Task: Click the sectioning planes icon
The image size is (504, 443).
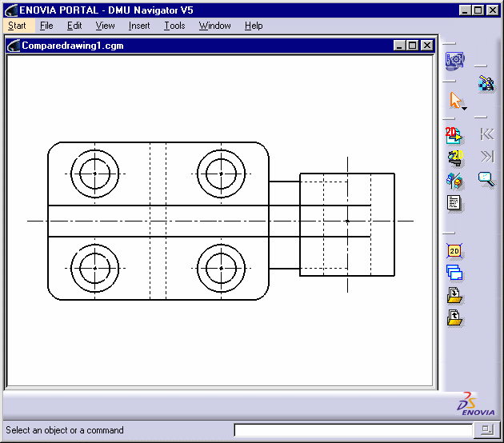Action: coord(454,181)
